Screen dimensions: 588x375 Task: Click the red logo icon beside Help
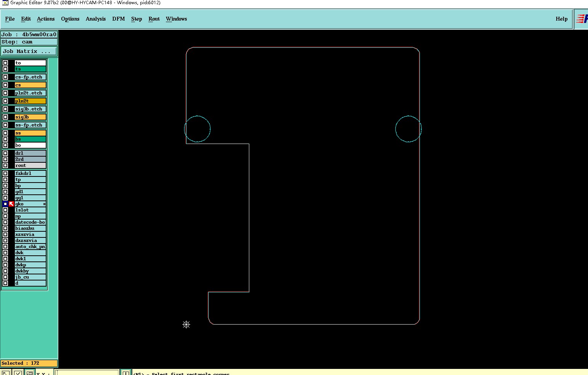pyautogui.click(x=582, y=19)
